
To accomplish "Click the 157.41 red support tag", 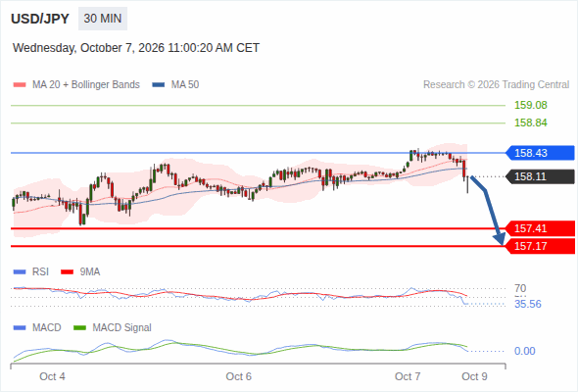I will click(x=540, y=228).
